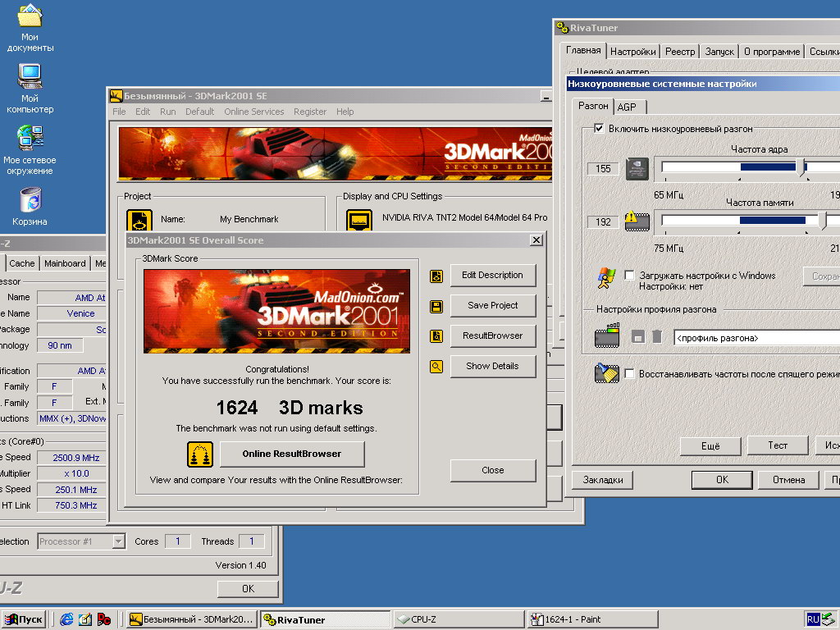Click the core clock value field showing 155
The width and height of the screenshot is (840, 630).
pyautogui.click(x=603, y=169)
